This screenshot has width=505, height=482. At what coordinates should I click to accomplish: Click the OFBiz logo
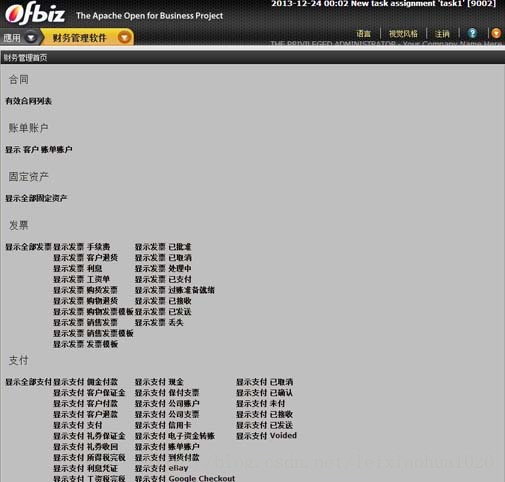pyautogui.click(x=35, y=14)
